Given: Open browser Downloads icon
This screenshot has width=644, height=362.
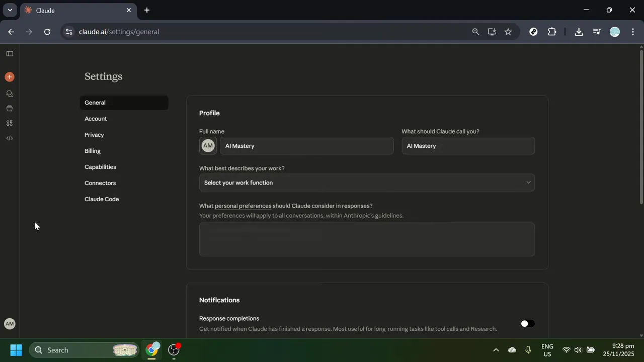Looking at the screenshot, I should [579, 32].
